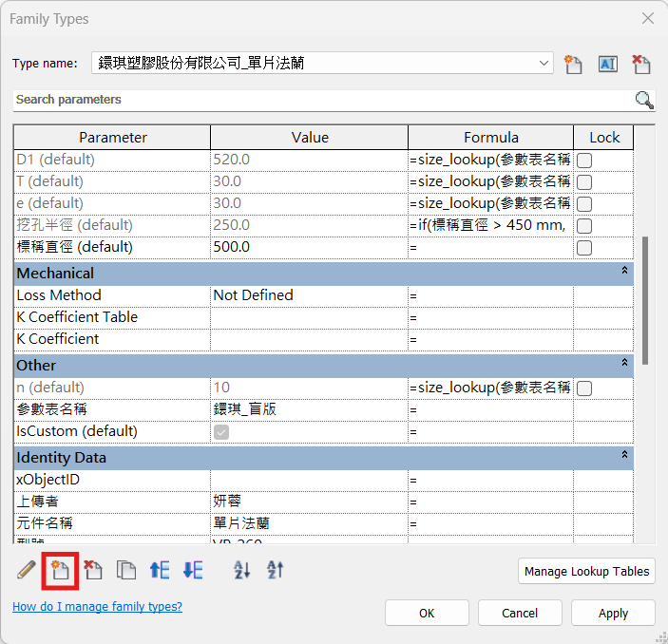Check the Lock box for n (default)
This screenshot has width=668, height=644.
(585, 388)
